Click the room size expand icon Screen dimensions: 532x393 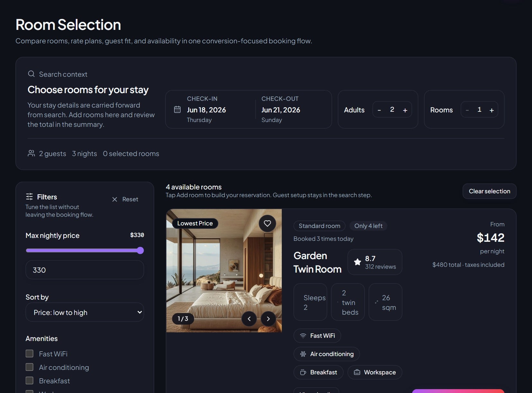coord(377,302)
